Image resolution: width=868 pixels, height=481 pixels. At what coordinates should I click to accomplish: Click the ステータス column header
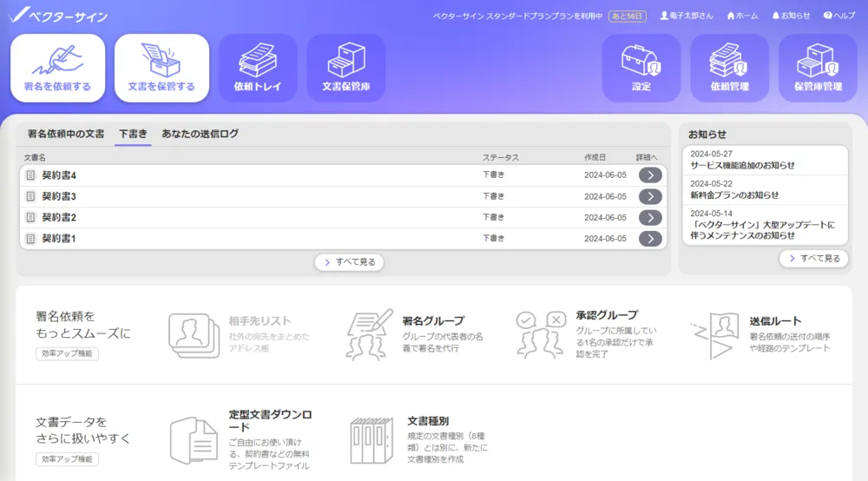(501, 158)
